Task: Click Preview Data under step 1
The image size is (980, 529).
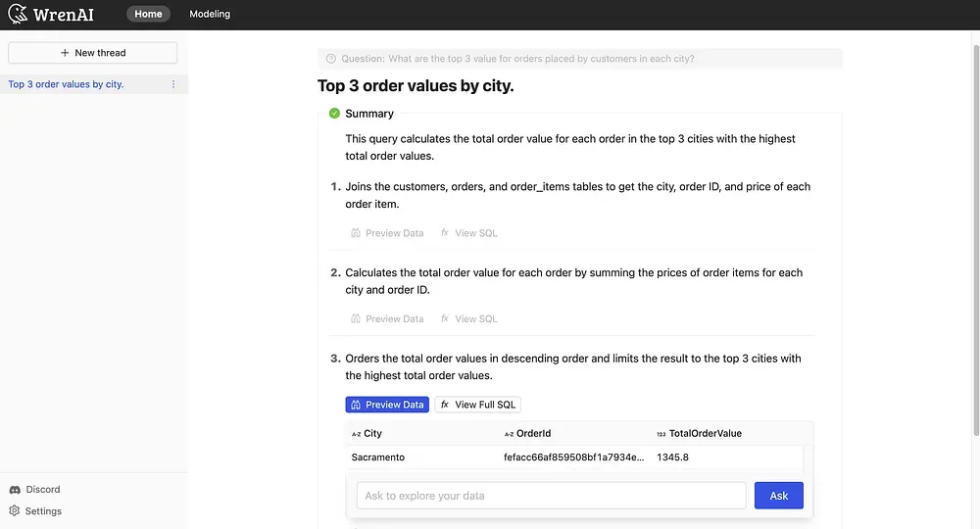Action: [x=387, y=233]
